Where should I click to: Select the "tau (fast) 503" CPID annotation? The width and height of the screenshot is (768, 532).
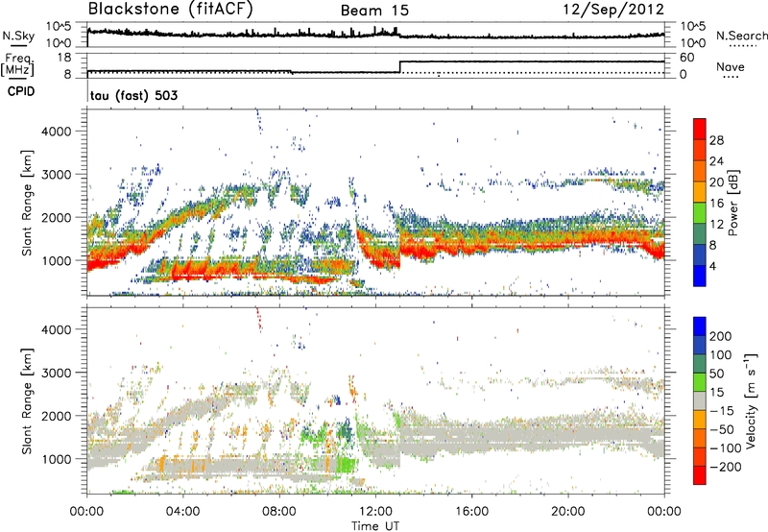tap(133, 95)
